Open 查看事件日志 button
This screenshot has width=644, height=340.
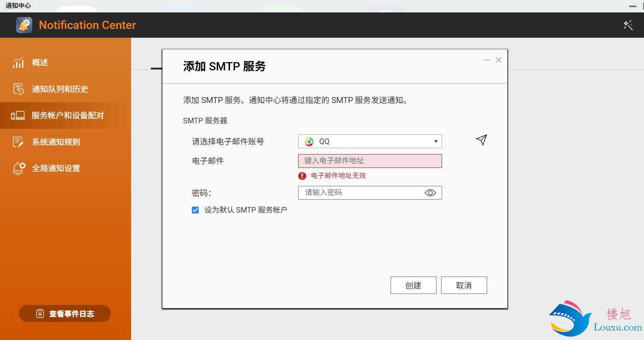coord(65,314)
